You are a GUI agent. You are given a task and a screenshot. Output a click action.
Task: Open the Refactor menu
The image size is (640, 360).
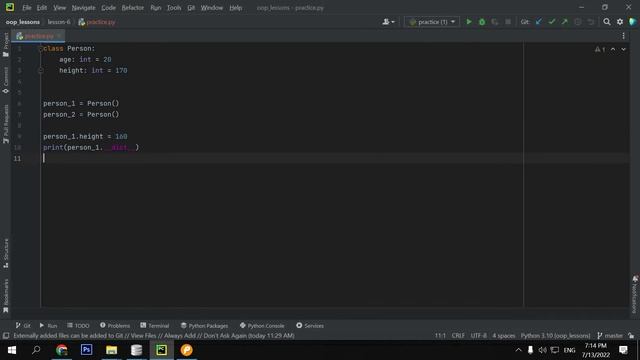click(x=133, y=8)
